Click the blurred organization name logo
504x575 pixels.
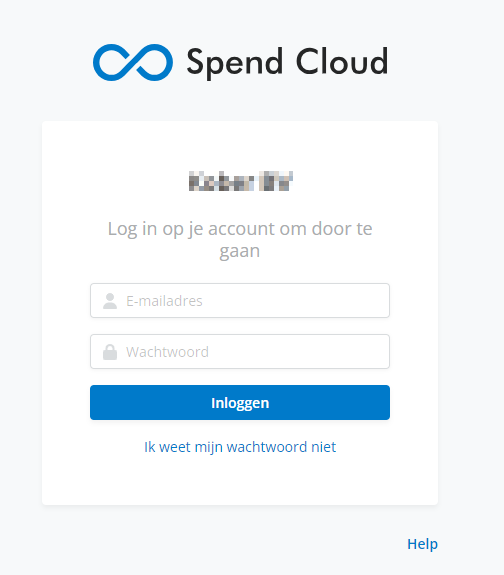241,181
